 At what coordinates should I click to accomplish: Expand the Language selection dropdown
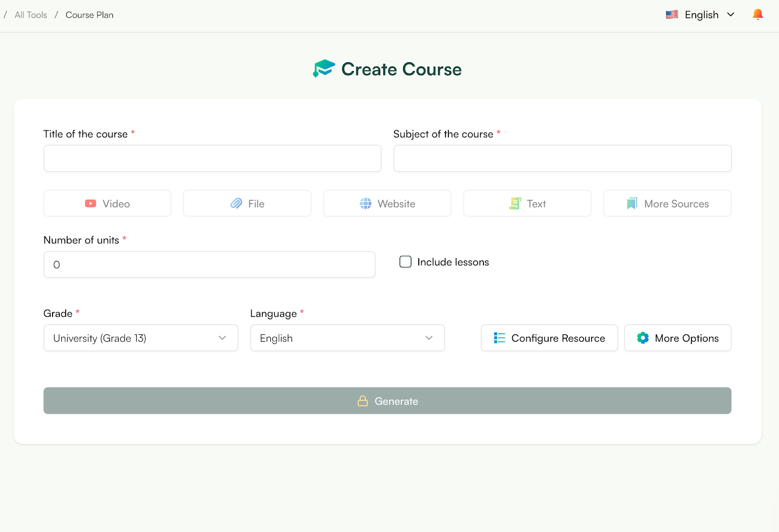point(347,338)
